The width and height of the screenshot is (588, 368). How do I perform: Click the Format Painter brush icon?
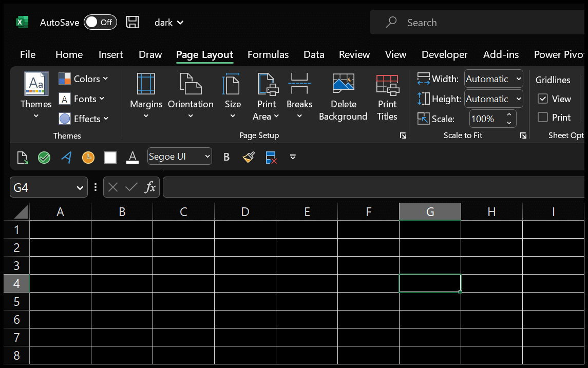(249, 158)
